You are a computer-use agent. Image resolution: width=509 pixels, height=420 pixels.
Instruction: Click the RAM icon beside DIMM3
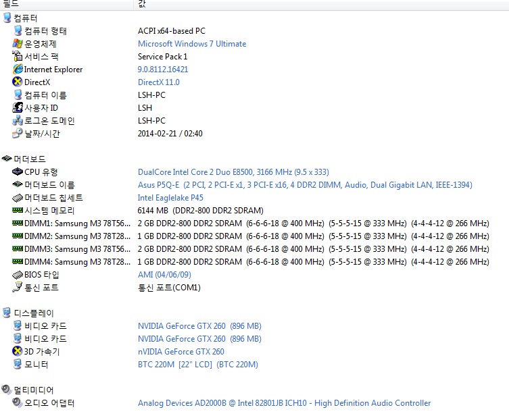pyautogui.click(x=18, y=248)
